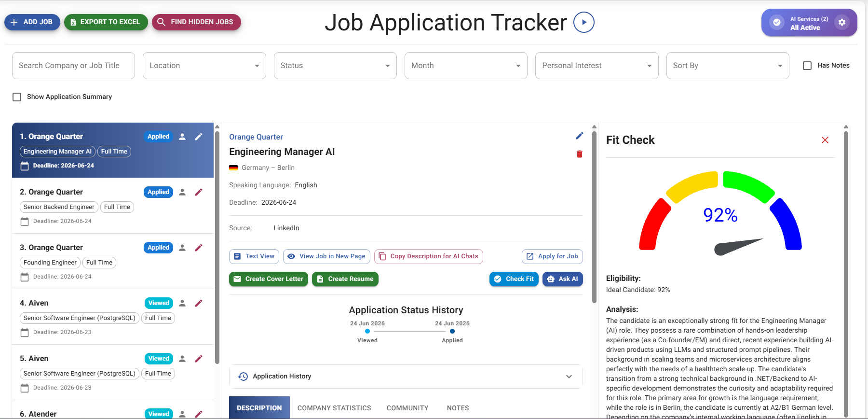Click the Founding Engineer tag chip
This screenshot has width=868, height=419.
[x=50, y=263]
